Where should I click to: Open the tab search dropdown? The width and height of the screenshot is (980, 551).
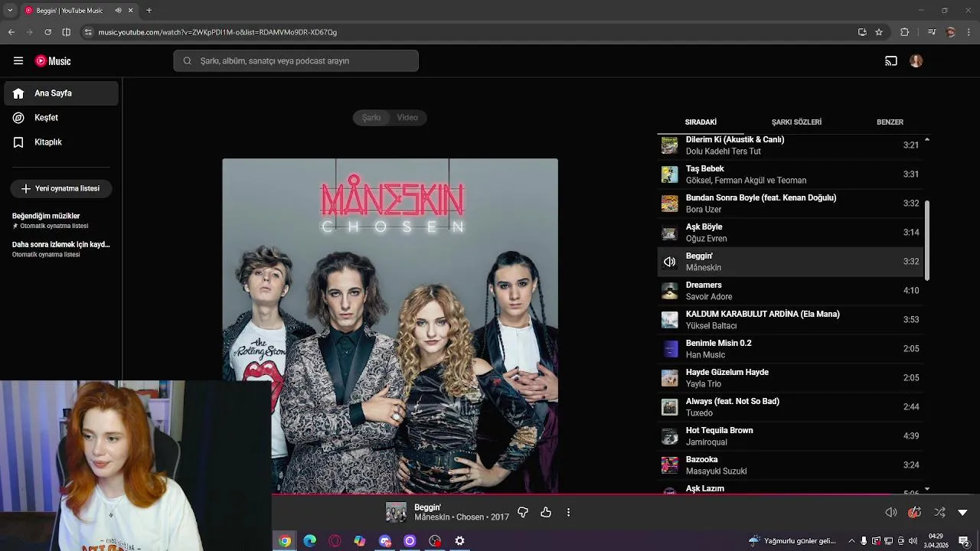point(10,11)
